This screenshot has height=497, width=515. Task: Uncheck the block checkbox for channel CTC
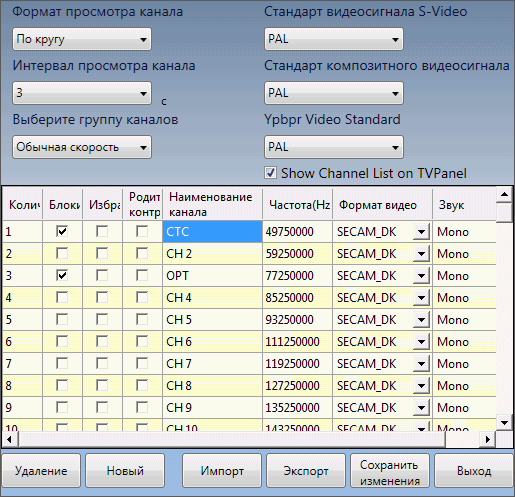point(62,231)
